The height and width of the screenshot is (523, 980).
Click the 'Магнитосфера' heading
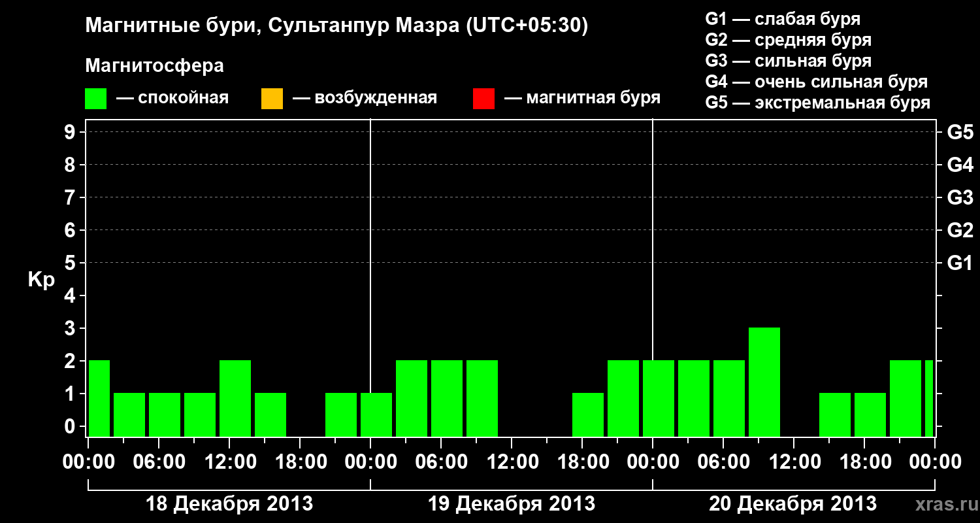click(154, 66)
